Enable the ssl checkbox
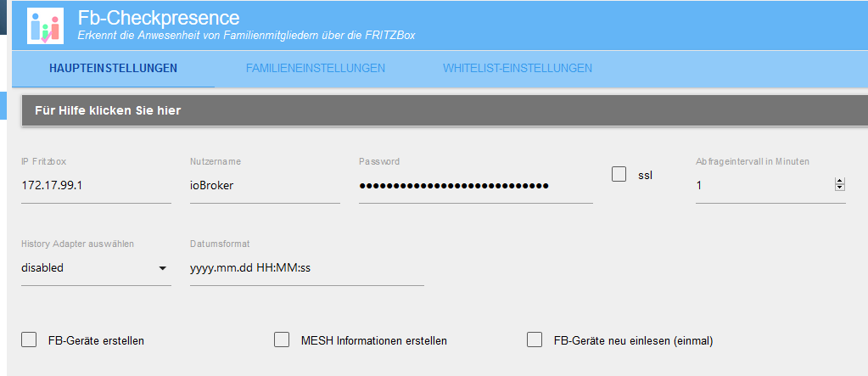 pos(619,174)
